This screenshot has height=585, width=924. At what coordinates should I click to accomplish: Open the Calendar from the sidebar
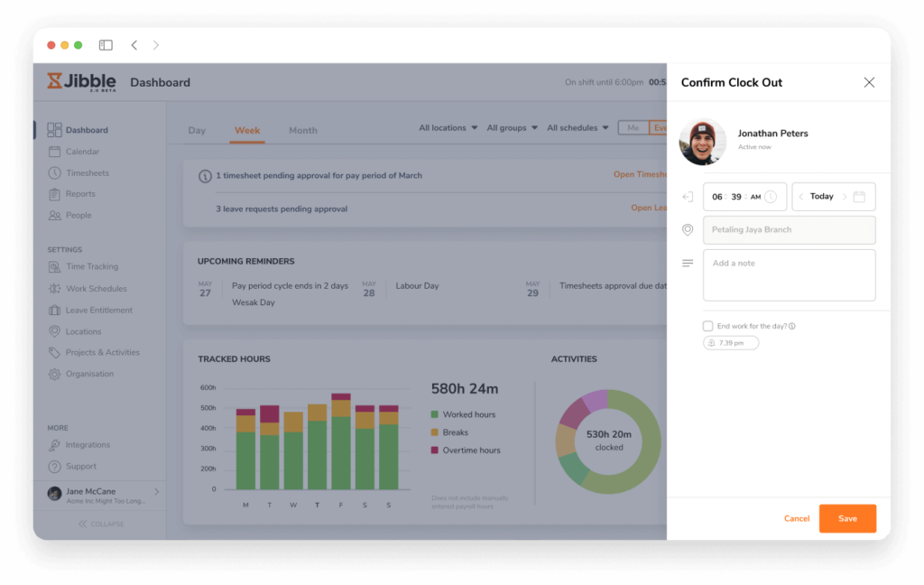(x=57, y=151)
